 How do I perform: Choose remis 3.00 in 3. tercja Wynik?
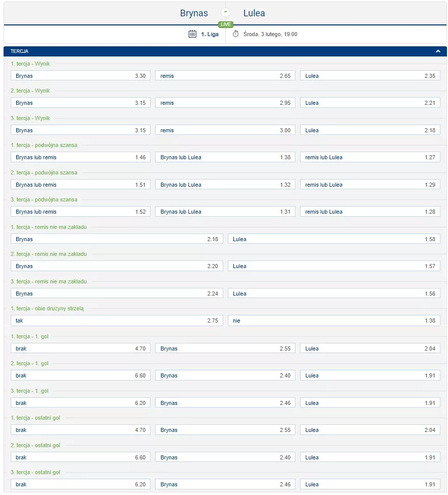point(225,130)
